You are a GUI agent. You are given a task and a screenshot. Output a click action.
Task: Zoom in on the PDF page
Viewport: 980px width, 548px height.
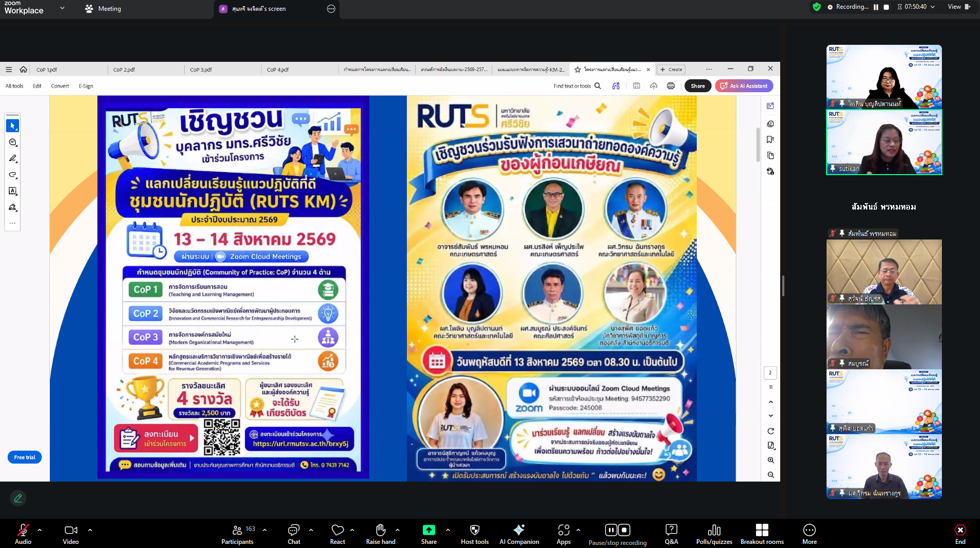[x=771, y=460]
